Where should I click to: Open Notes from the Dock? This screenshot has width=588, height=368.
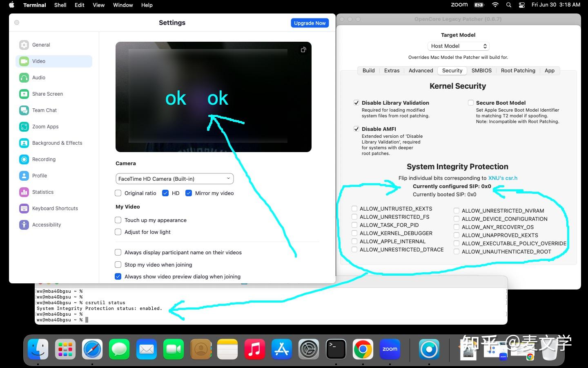pos(227,350)
